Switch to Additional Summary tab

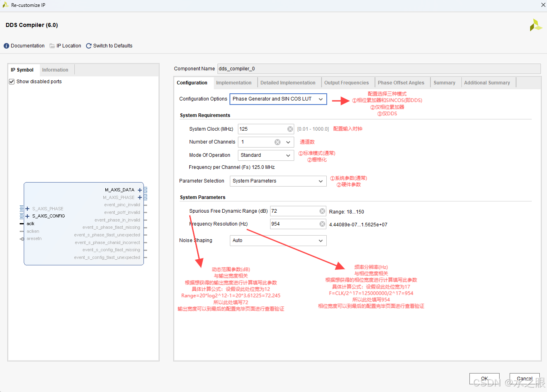(487, 83)
